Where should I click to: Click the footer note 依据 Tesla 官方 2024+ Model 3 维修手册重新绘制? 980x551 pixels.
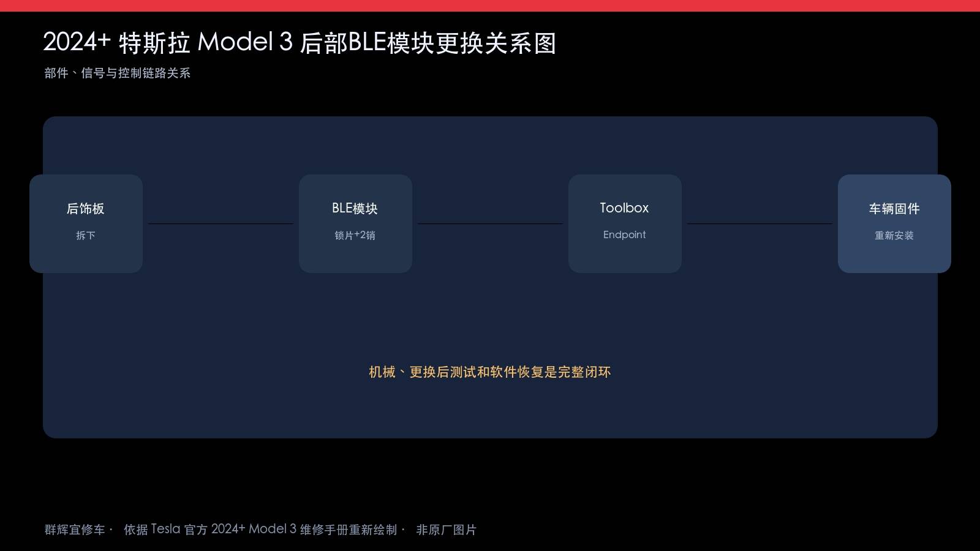[260, 529]
